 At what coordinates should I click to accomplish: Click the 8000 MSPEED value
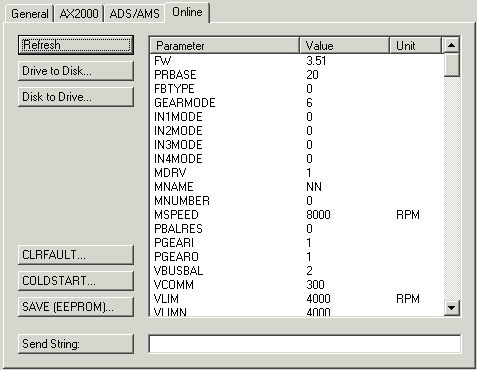pyautogui.click(x=318, y=215)
